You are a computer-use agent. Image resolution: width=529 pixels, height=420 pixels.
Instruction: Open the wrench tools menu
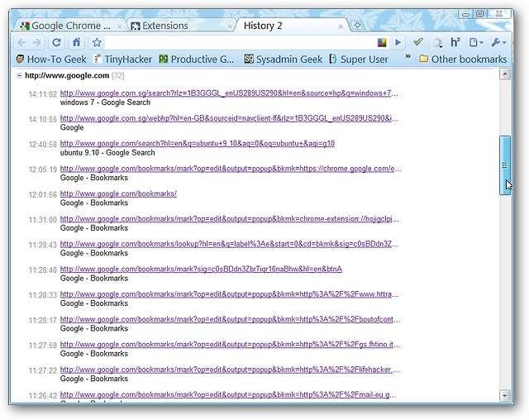(x=498, y=42)
